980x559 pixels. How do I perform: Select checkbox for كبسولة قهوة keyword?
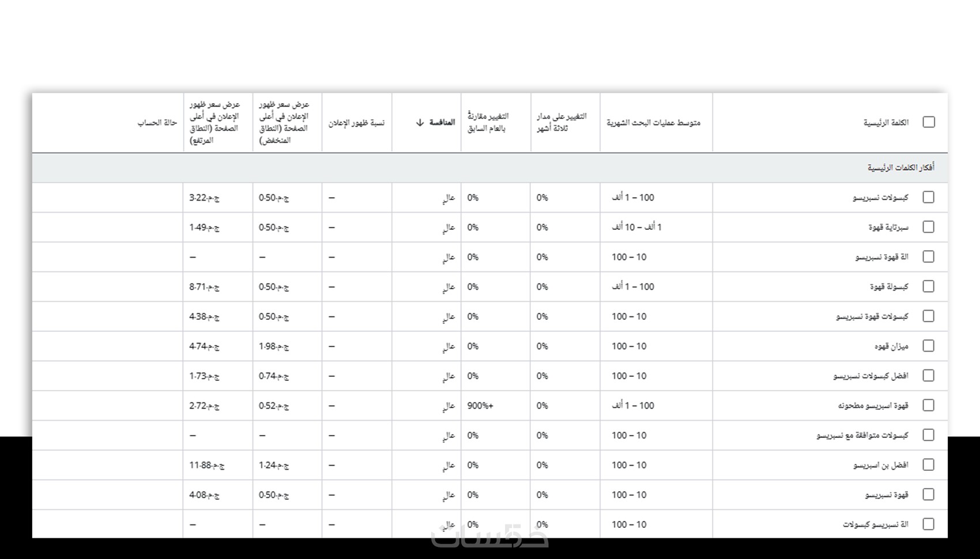pyautogui.click(x=928, y=286)
